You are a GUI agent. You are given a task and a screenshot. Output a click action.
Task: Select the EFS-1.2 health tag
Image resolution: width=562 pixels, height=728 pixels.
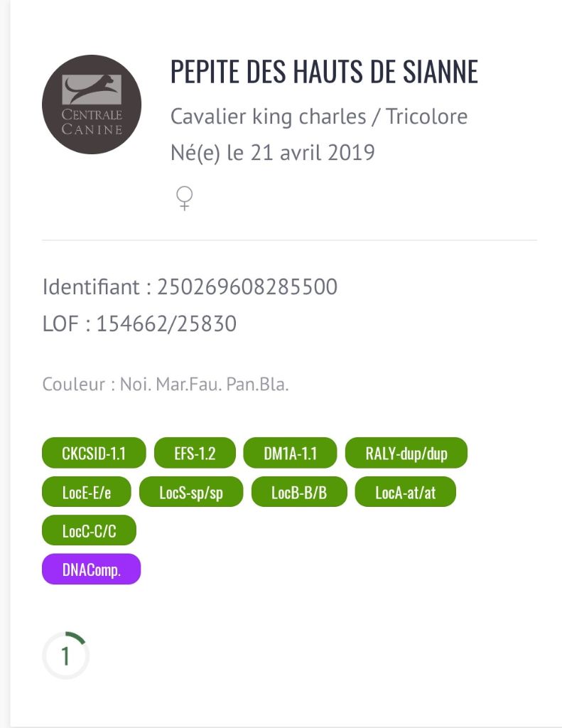click(x=195, y=454)
